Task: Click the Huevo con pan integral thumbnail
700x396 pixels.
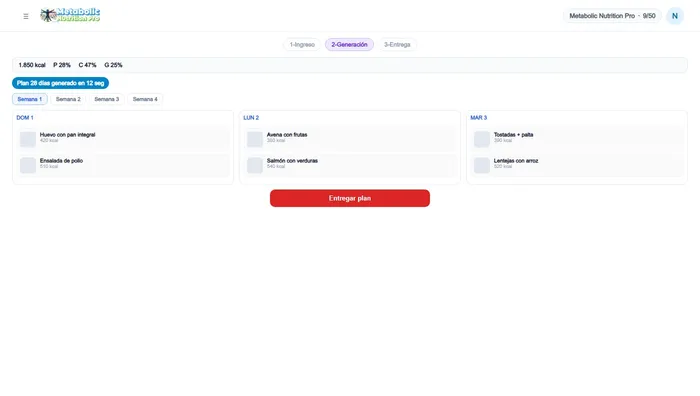Action: [28, 139]
